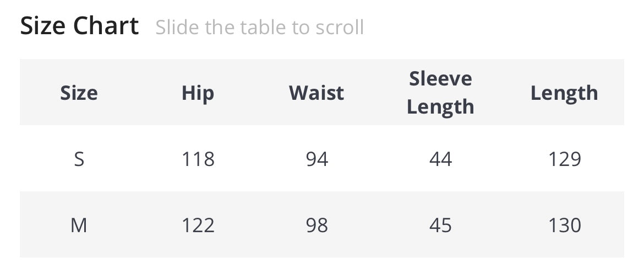This screenshot has height=268, width=644.
Task: Click the Length column header
Action: (564, 93)
